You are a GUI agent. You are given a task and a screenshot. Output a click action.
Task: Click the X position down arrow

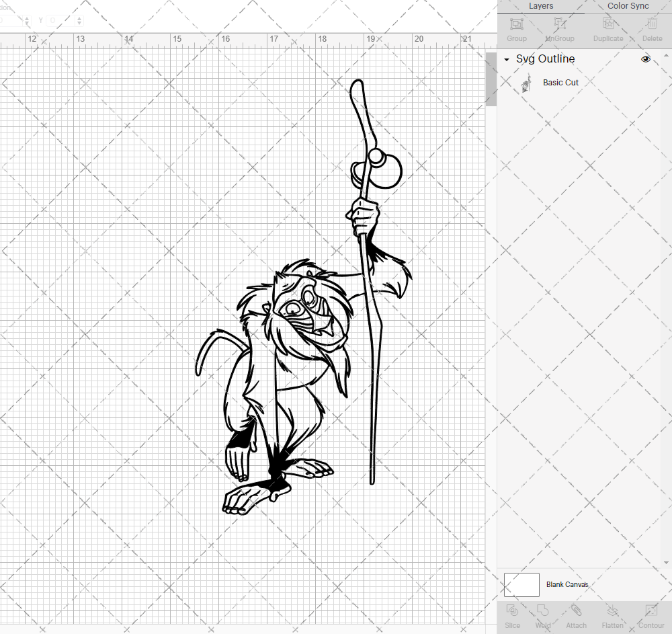(27, 24)
